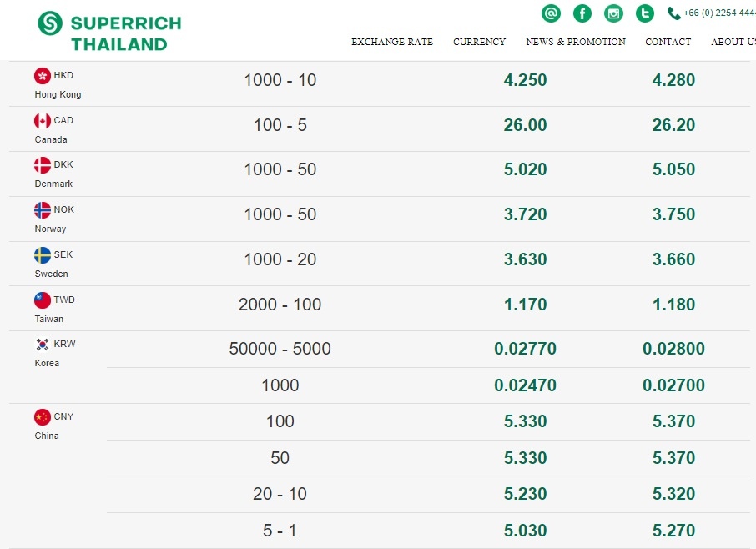
Task: Click the Canada flag icon
Action: coord(43,120)
